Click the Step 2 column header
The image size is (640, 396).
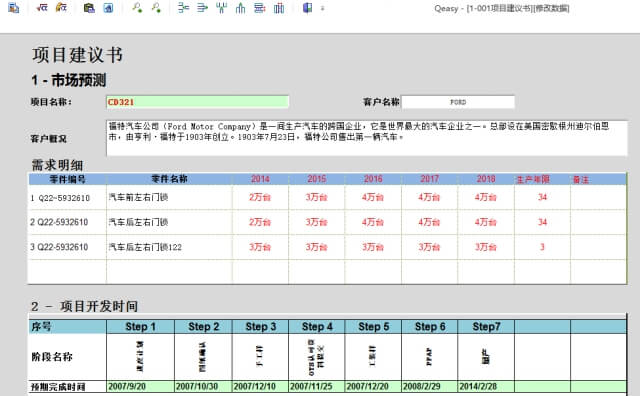click(x=203, y=327)
